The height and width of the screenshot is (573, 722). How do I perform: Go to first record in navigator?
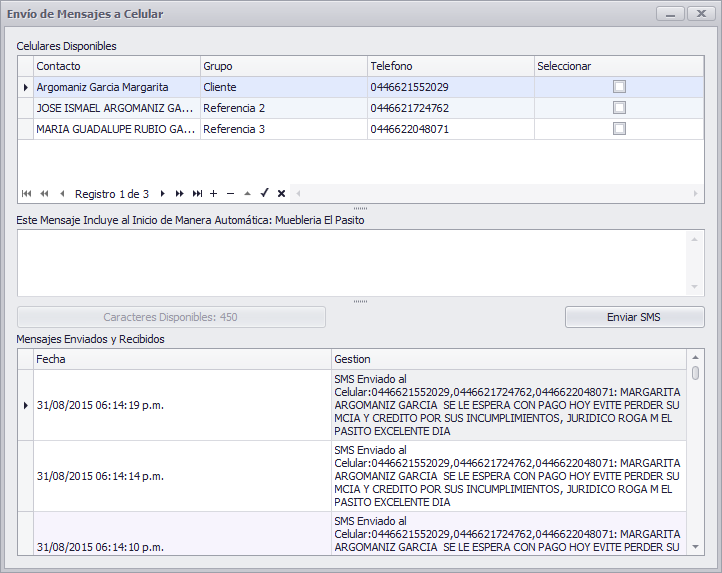(27, 194)
